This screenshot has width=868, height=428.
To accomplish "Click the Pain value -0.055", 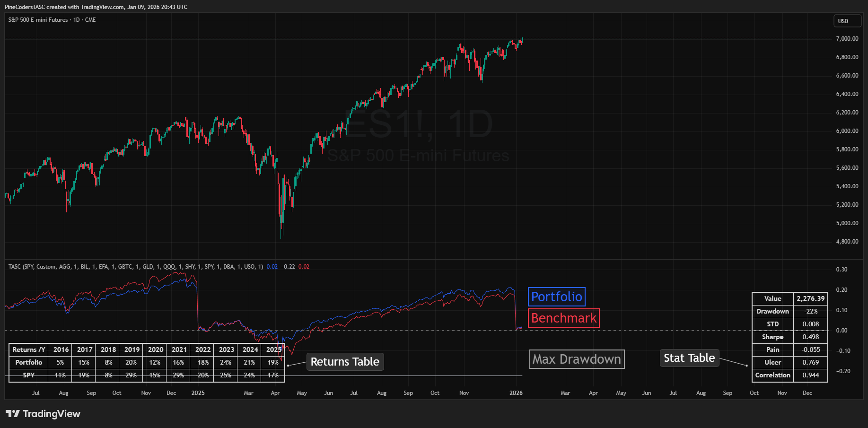I will coord(811,349).
